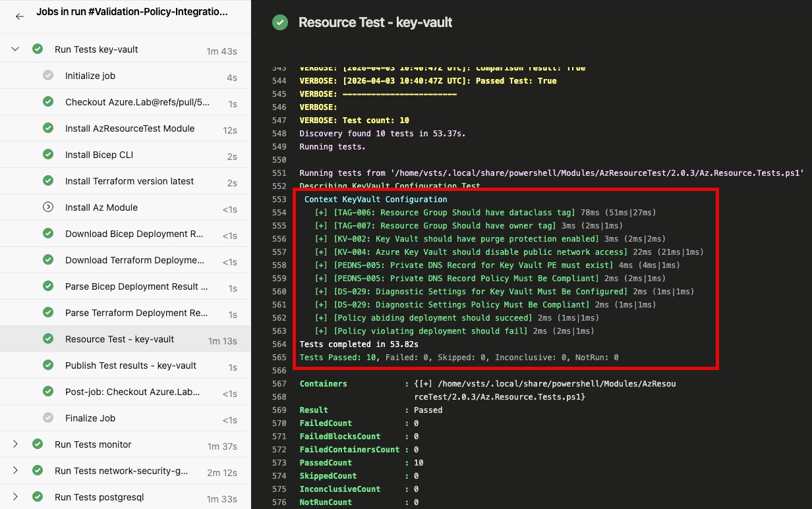Expand the Run Tests postgresql job
Viewport: 812px width, 509px height.
point(16,497)
